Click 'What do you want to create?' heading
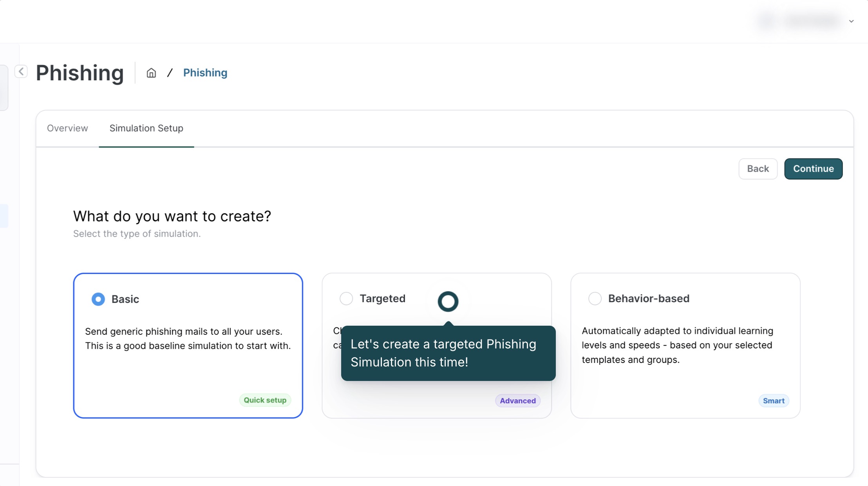Image resolution: width=868 pixels, height=486 pixels. (x=172, y=216)
